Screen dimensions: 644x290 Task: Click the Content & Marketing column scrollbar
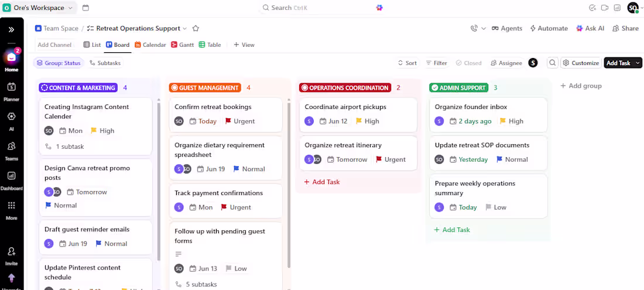[x=159, y=182]
